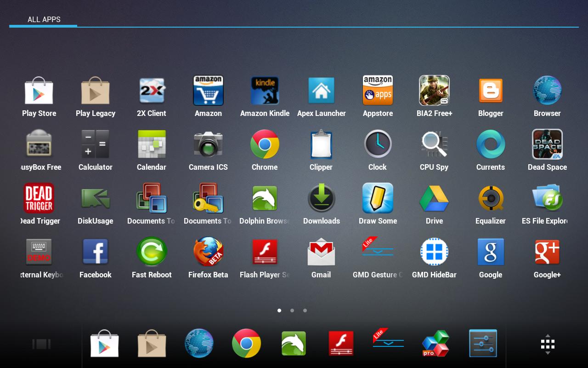Image resolution: width=588 pixels, height=368 pixels.
Task: Launch Chrome from the dock
Action: coord(247,344)
